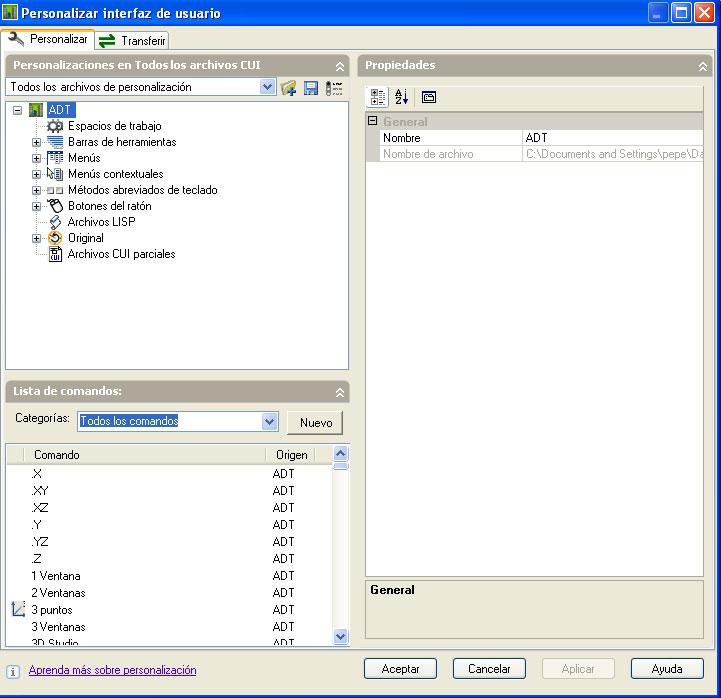Click the Espacios de trabajo gear icon
721x698 pixels.
tap(55, 126)
